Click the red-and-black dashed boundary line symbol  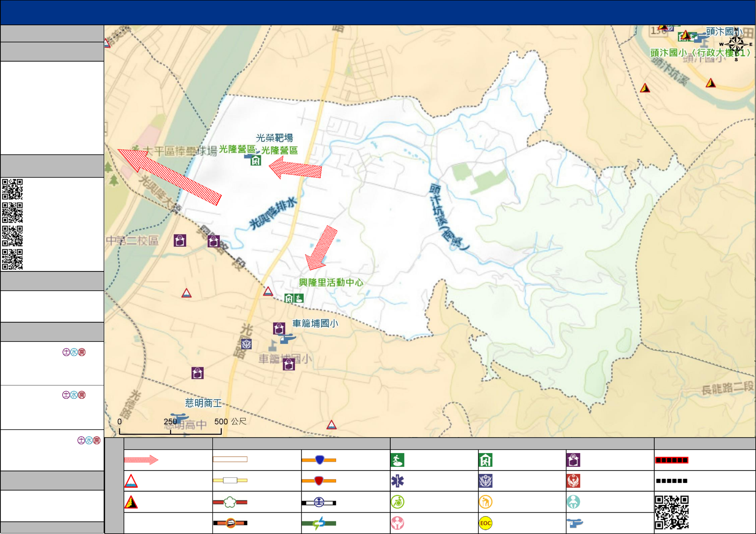672,460
